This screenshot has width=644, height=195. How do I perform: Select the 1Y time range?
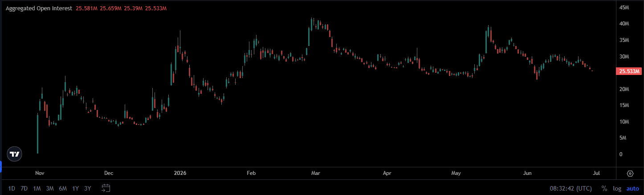click(x=75, y=188)
